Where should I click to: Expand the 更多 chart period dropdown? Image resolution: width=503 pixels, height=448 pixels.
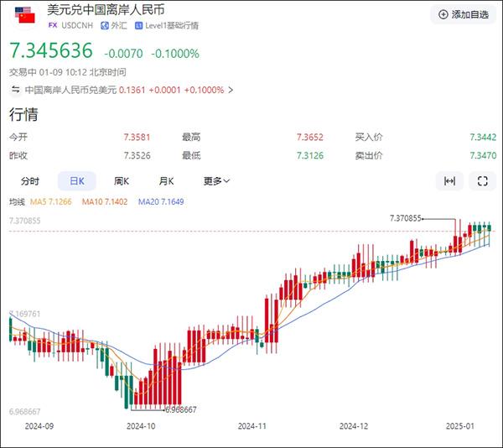pyautogui.click(x=216, y=181)
